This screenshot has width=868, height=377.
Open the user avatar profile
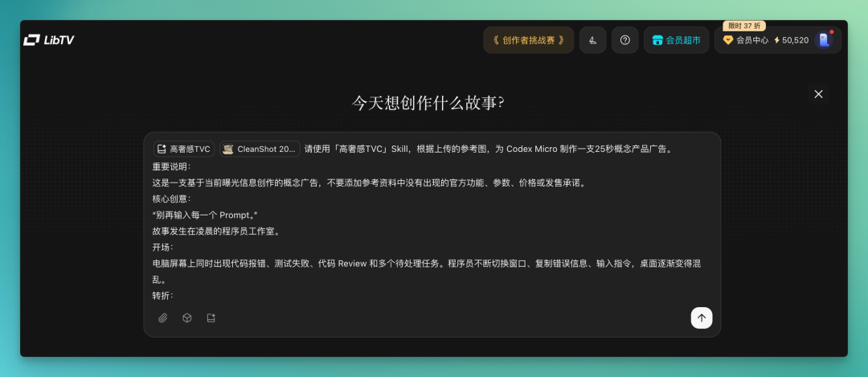click(x=824, y=40)
